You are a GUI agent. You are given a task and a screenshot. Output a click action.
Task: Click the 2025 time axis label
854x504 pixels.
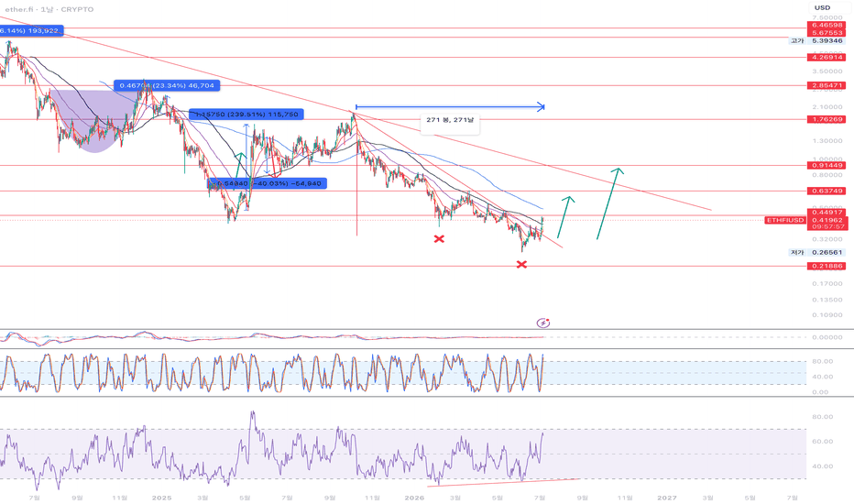(x=162, y=498)
